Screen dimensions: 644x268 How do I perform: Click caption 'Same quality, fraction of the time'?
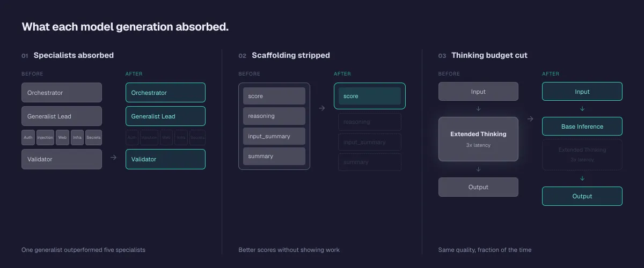485,250
